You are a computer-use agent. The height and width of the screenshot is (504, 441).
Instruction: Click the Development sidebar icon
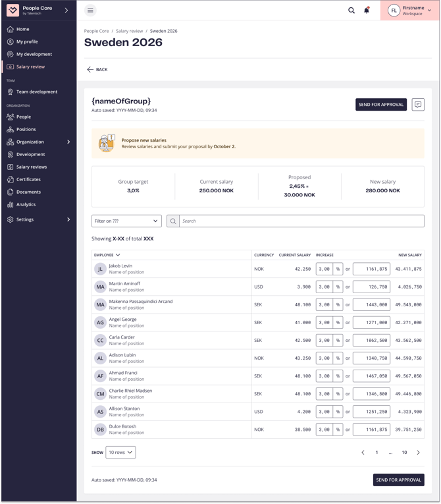coord(11,155)
